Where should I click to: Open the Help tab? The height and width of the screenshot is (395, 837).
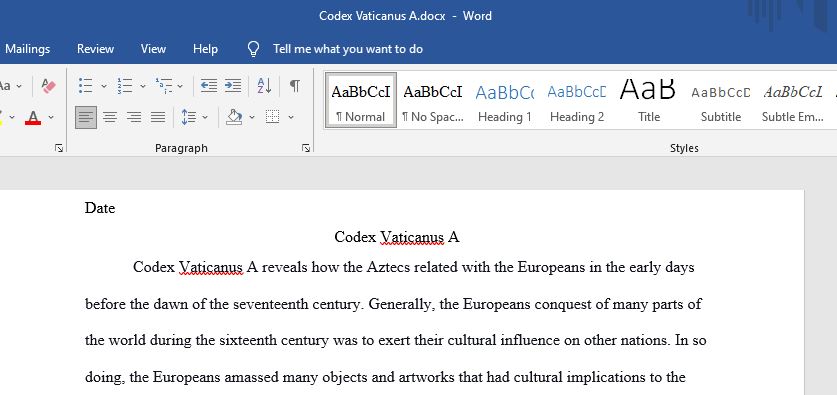(206, 49)
